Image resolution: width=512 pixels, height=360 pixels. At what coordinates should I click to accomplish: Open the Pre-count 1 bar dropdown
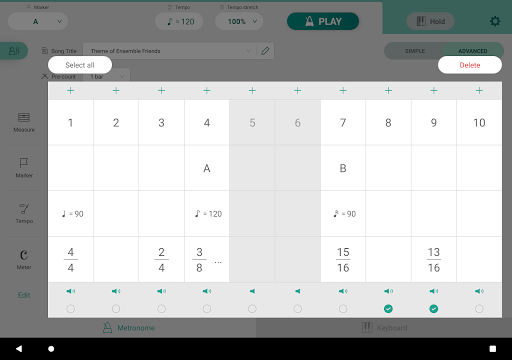(x=107, y=76)
